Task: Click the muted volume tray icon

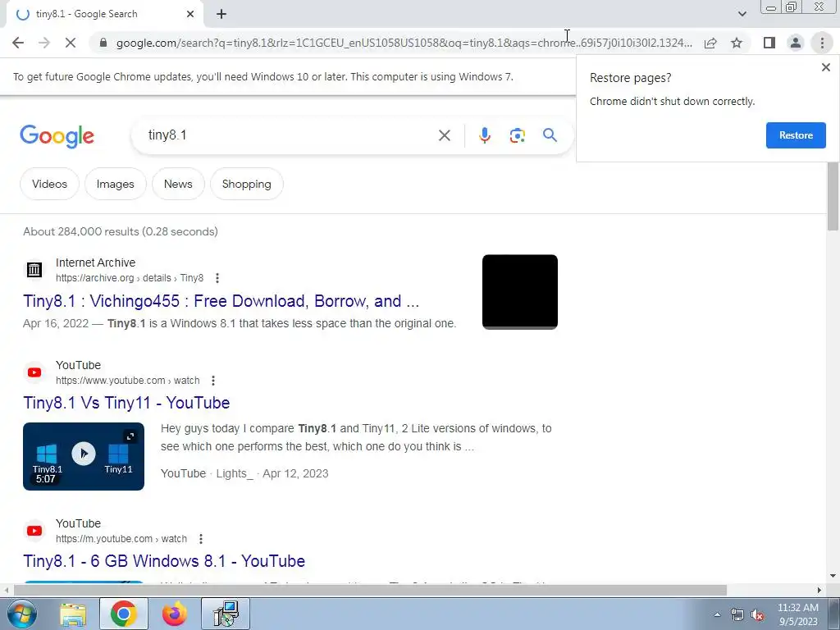Action: tap(757, 615)
